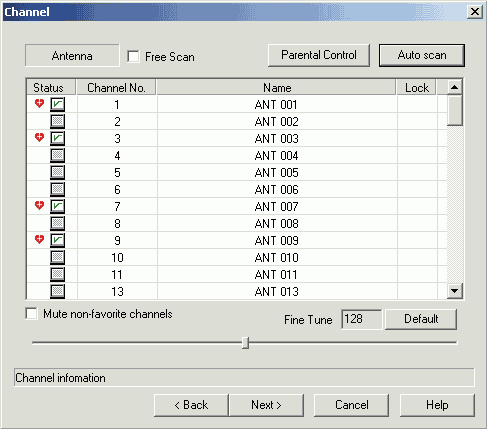Image resolution: width=487 pixels, height=429 pixels.
Task: Select the ANT 011 name cell
Action: pyautogui.click(x=277, y=274)
